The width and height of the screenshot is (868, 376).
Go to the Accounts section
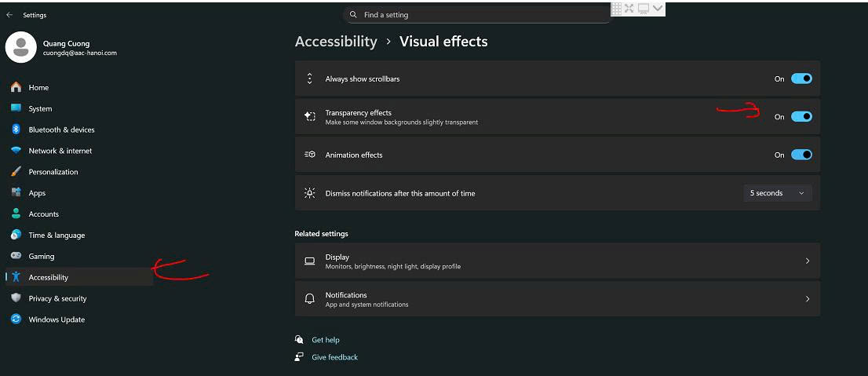(44, 214)
